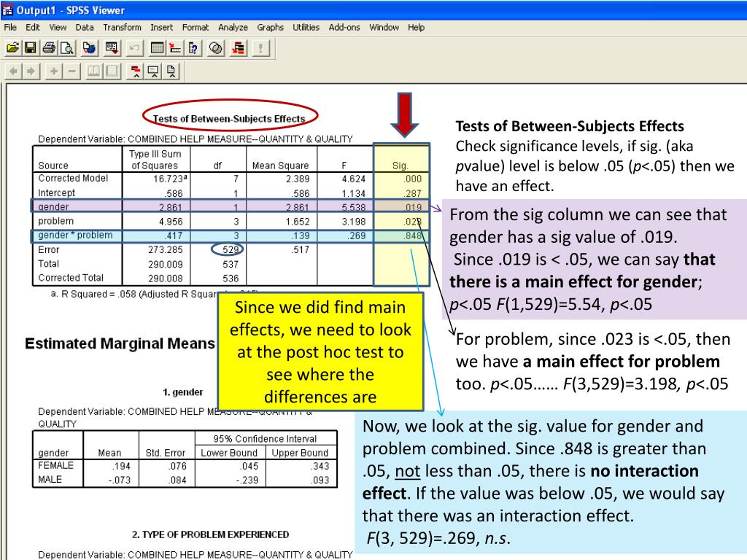Click the -.239 Lower Bound cell
This screenshot has width=747, height=560.
(x=247, y=480)
